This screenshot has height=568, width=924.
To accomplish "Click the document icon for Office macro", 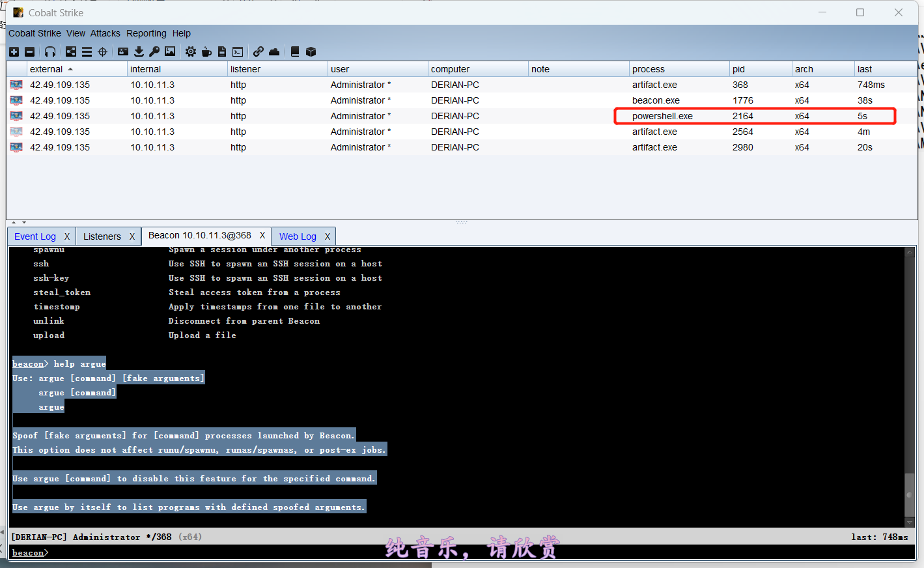I will 222,51.
